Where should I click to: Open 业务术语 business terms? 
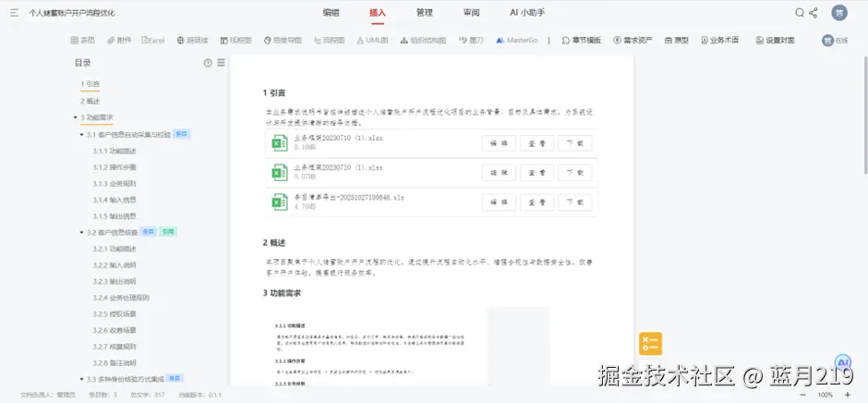(x=719, y=40)
